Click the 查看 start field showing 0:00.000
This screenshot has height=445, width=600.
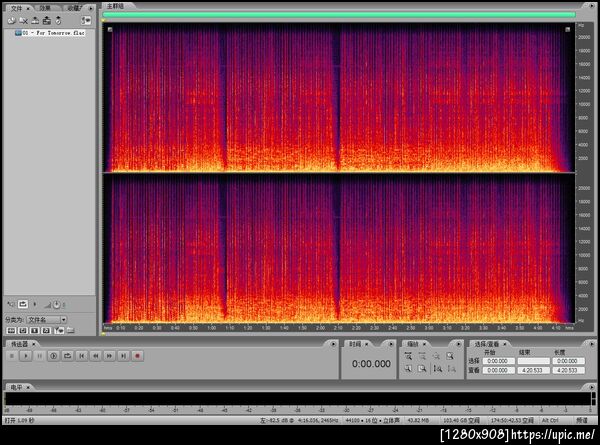pyautogui.click(x=497, y=370)
